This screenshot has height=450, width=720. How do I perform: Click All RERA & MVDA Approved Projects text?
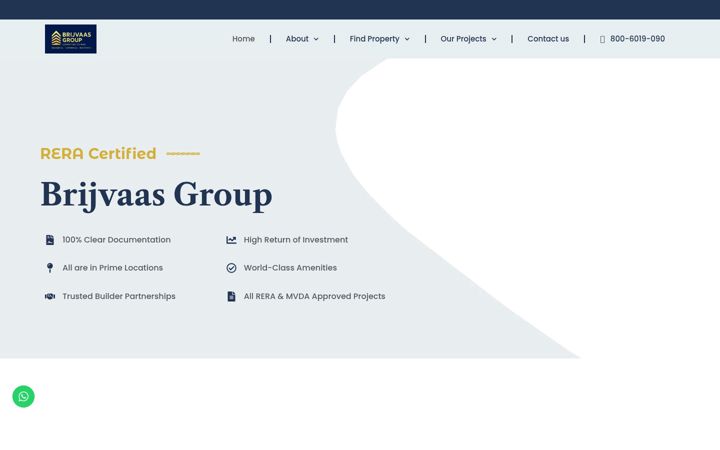click(315, 296)
